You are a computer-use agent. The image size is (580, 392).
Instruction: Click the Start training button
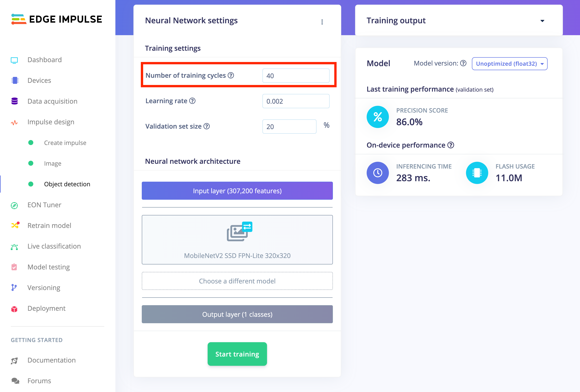click(237, 354)
